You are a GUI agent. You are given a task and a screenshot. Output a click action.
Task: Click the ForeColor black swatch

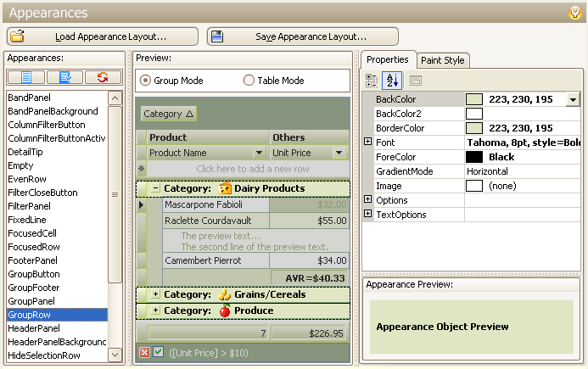(474, 157)
